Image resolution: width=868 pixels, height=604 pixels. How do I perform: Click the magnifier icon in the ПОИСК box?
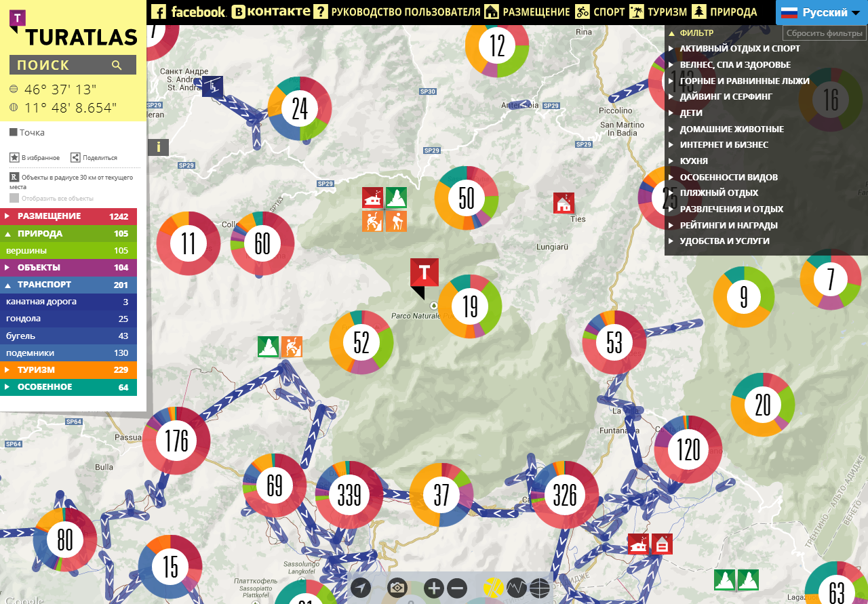tap(117, 65)
